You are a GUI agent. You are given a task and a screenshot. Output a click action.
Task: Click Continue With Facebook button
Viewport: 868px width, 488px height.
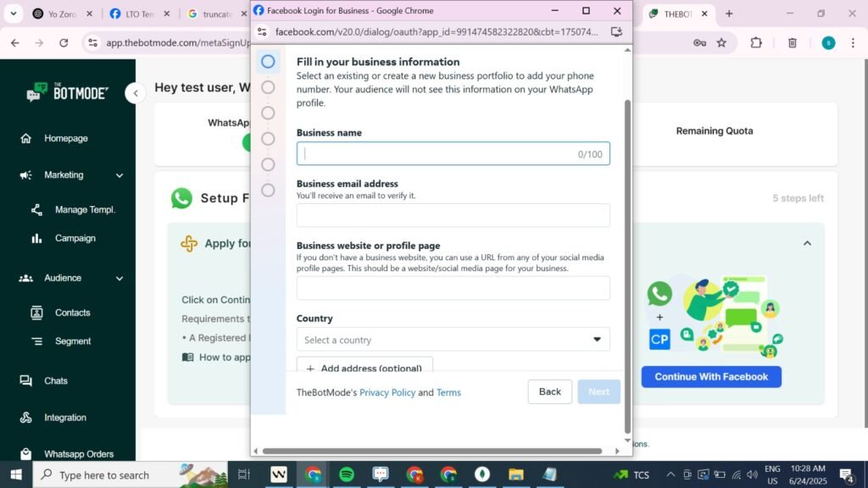(711, 377)
